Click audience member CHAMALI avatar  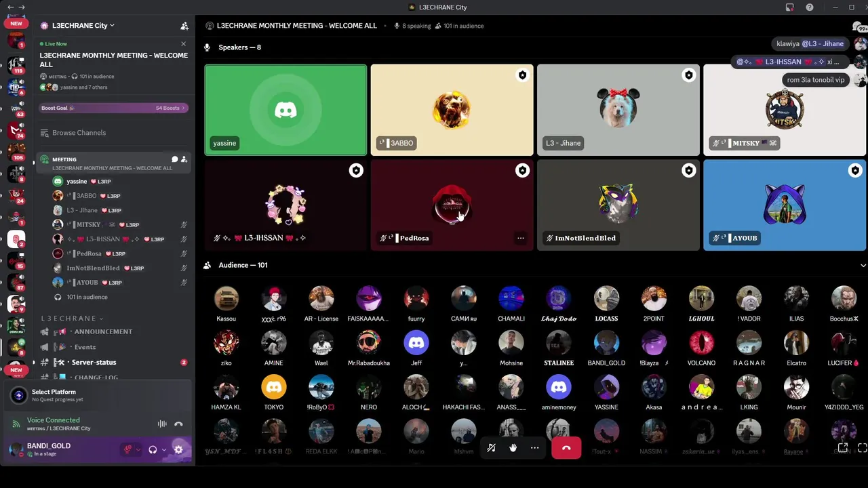pos(511,298)
